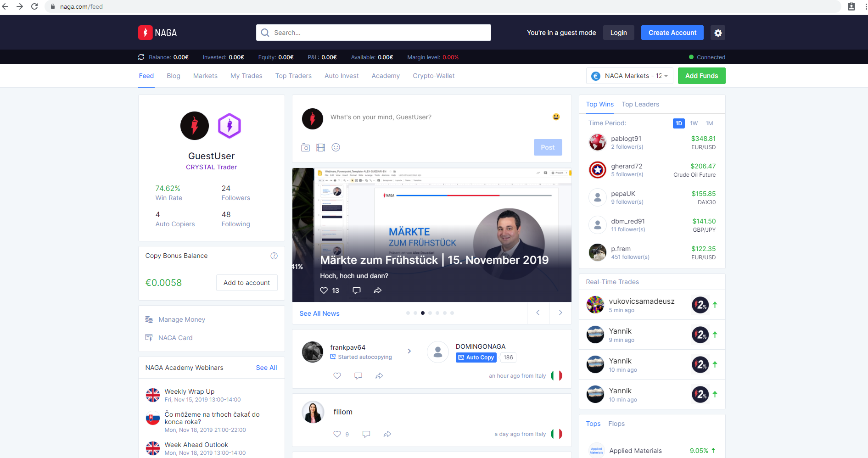This screenshot has width=868, height=458.
Task: Open Weekly Wrap Up webinar
Action: point(211,395)
